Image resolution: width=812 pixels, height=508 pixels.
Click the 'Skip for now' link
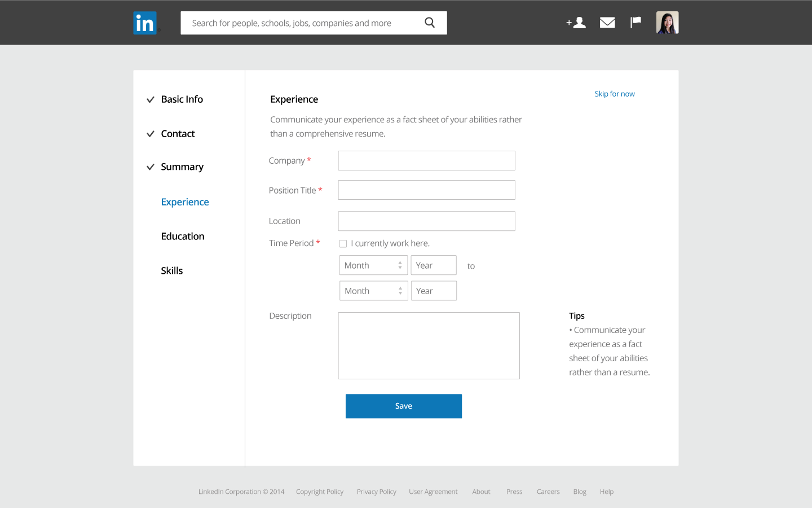coord(615,94)
